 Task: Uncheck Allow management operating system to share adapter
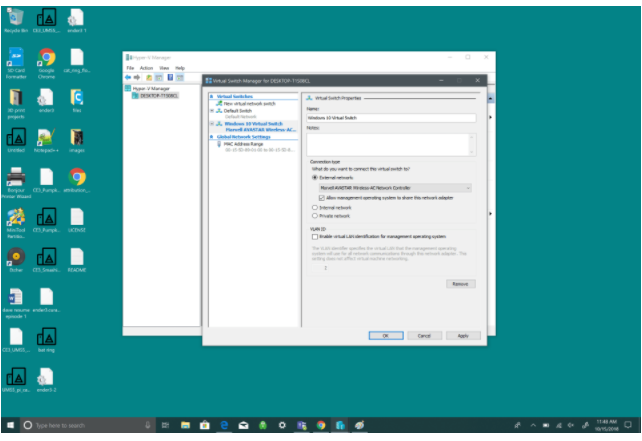321,198
